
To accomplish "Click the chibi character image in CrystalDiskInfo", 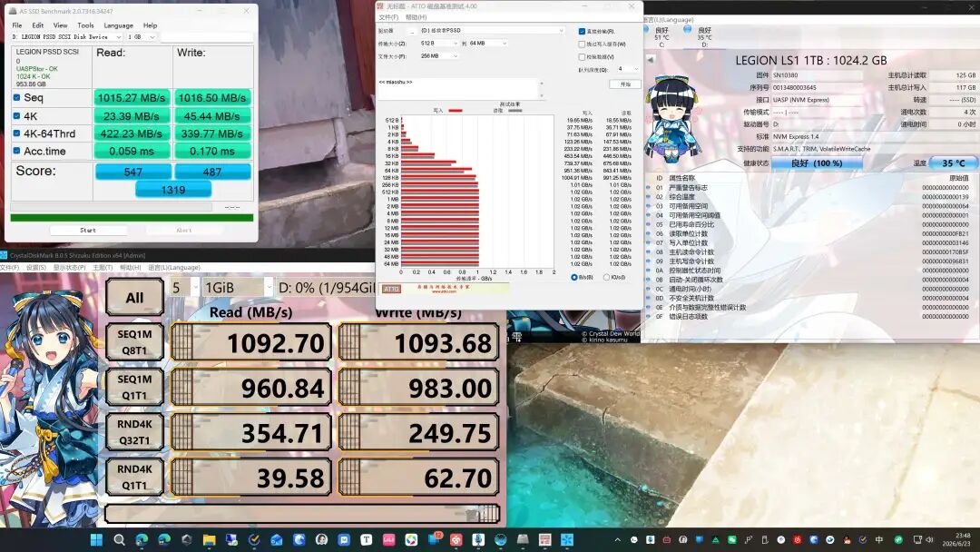I will tap(672, 119).
